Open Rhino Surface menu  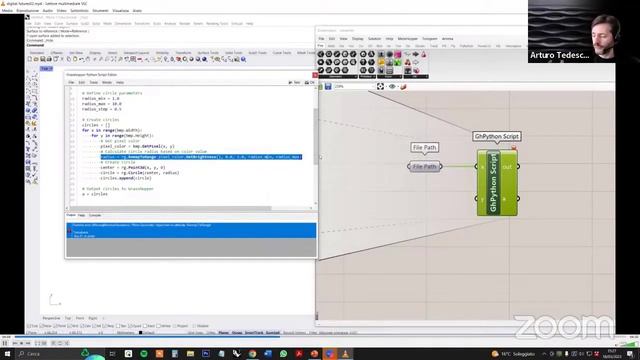(72, 24)
